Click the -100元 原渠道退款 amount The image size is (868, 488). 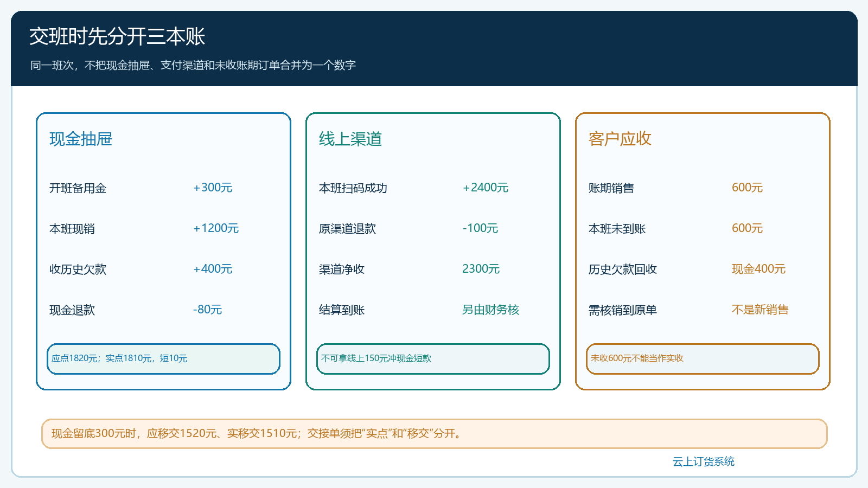click(x=480, y=228)
